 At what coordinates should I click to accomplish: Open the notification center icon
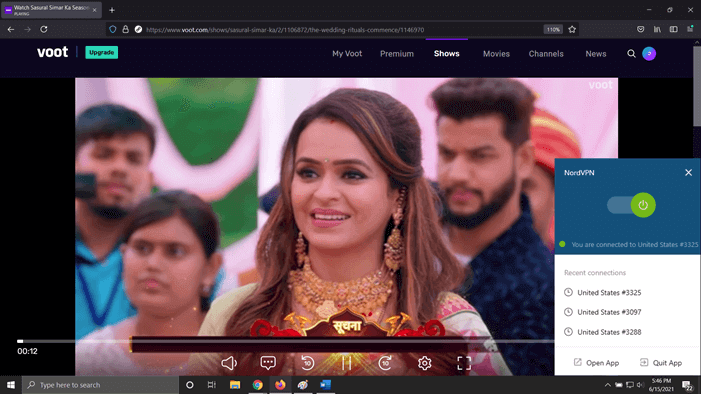(687, 385)
